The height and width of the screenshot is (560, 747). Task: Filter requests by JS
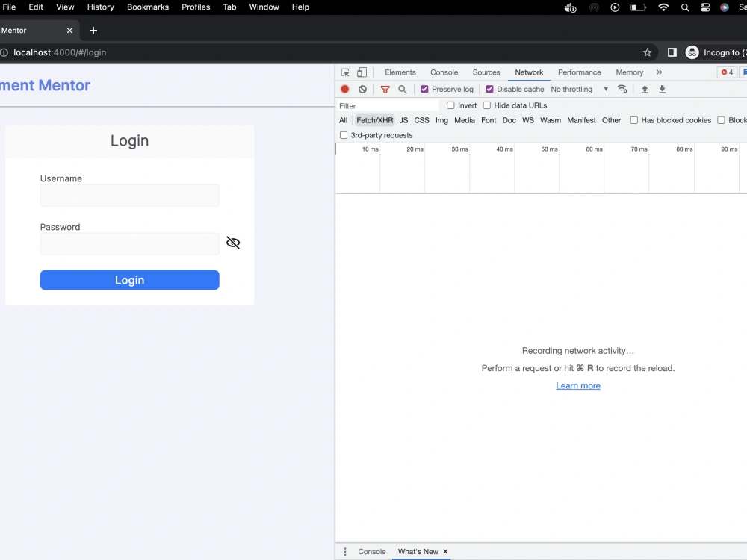tap(403, 120)
